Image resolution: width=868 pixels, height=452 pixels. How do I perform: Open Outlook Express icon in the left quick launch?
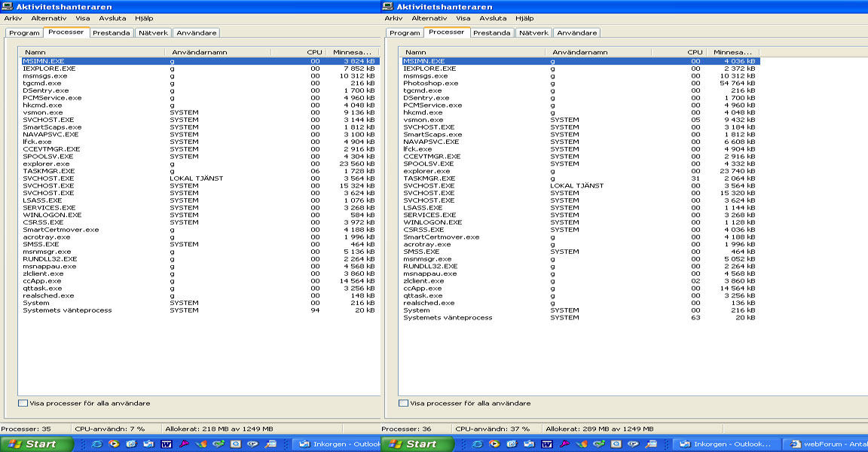tap(148, 444)
